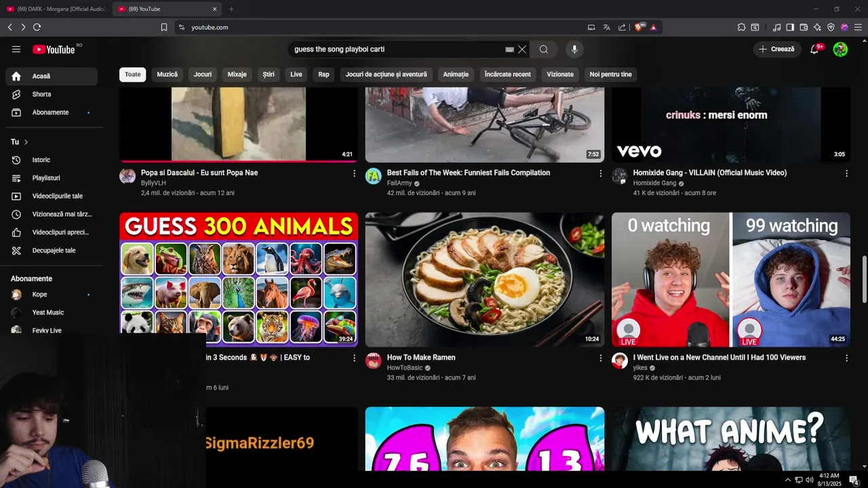Open the Yeat Music channel subscription
868x488 pixels.
[x=52, y=312]
